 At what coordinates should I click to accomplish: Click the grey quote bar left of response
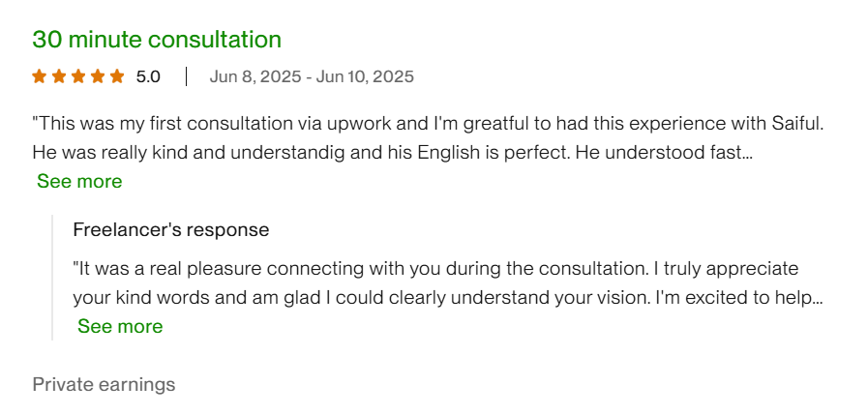coord(52,279)
